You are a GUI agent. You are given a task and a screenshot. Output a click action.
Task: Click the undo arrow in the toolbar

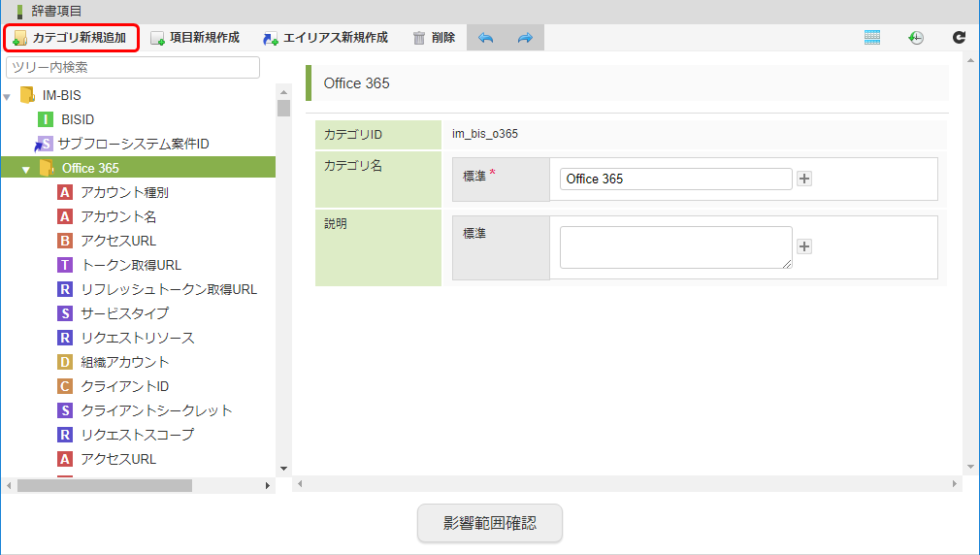click(x=486, y=38)
